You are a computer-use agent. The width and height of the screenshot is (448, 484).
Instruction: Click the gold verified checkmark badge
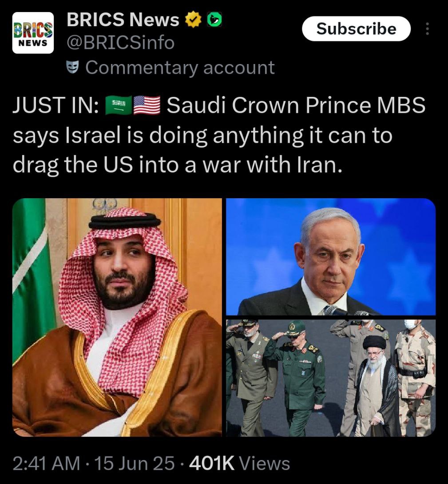click(193, 20)
